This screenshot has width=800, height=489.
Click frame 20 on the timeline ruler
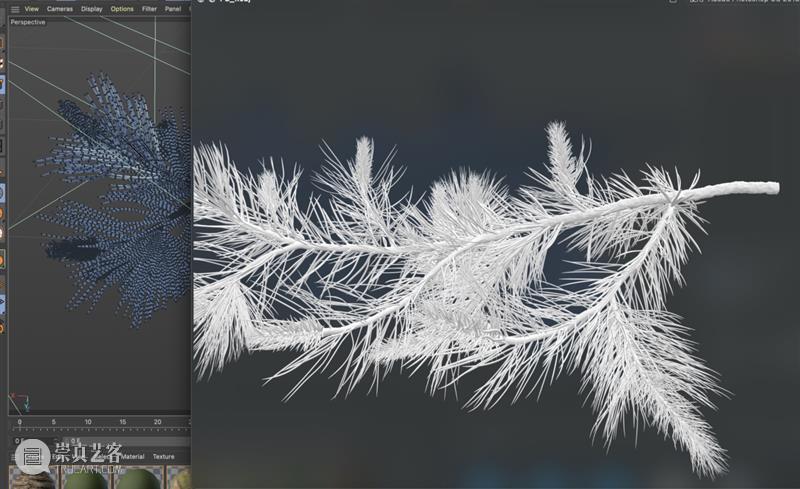[x=157, y=422]
